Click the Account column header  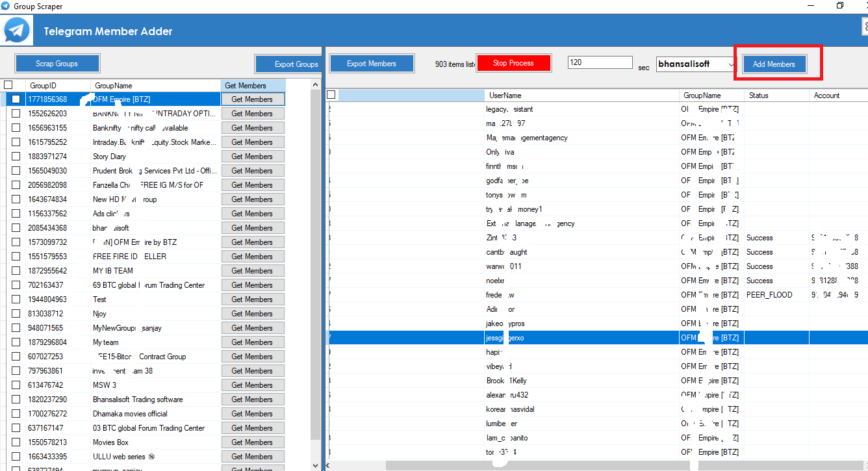click(838, 95)
